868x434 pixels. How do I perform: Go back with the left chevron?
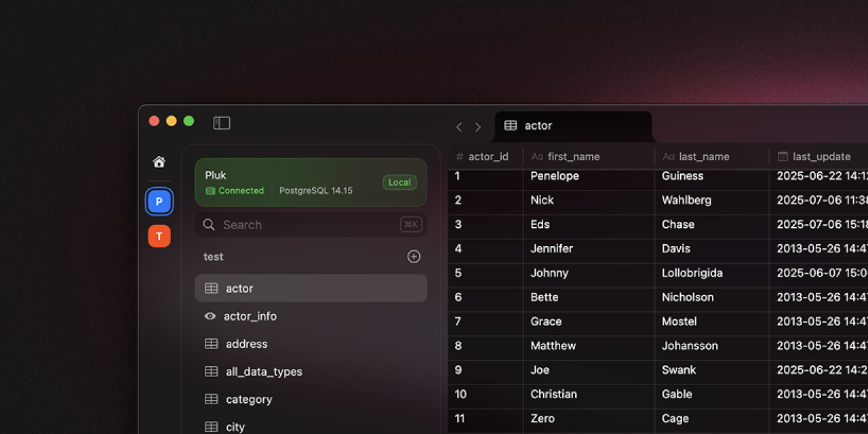point(459,127)
